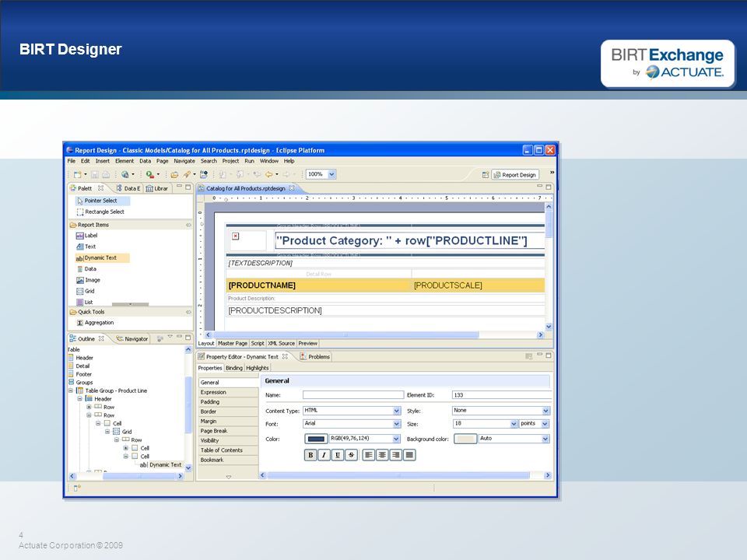Pick the List report item
The height and width of the screenshot is (560, 747).
click(x=85, y=302)
